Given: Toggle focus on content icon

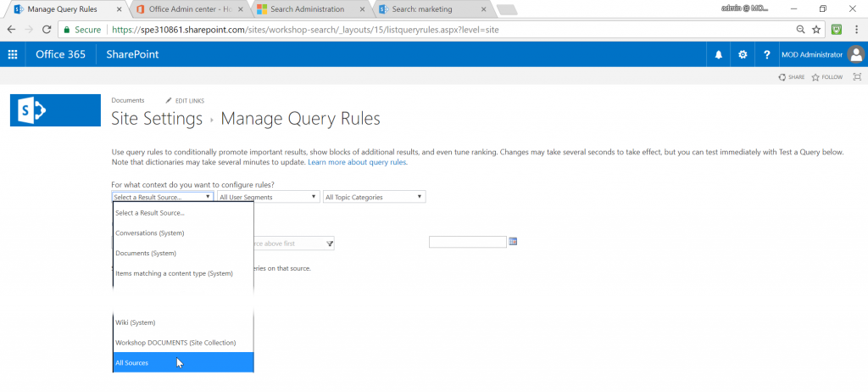Looking at the screenshot, I should pyautogui.click(x=858, y=77).
